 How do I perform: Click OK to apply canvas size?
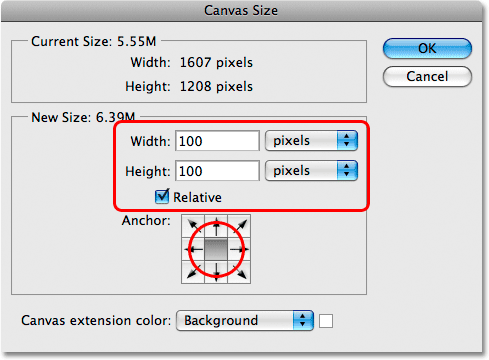coord(427,48)
